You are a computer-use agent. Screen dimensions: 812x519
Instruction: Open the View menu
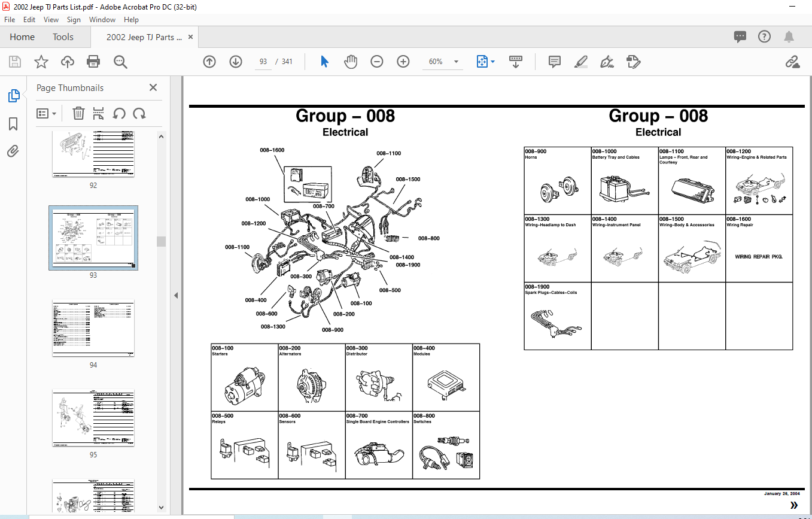click(x=51, y=20)
